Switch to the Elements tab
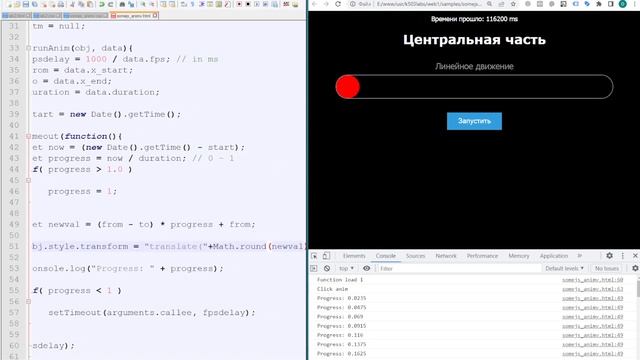Screen dimensions: 640x360 tap(354, 256)
